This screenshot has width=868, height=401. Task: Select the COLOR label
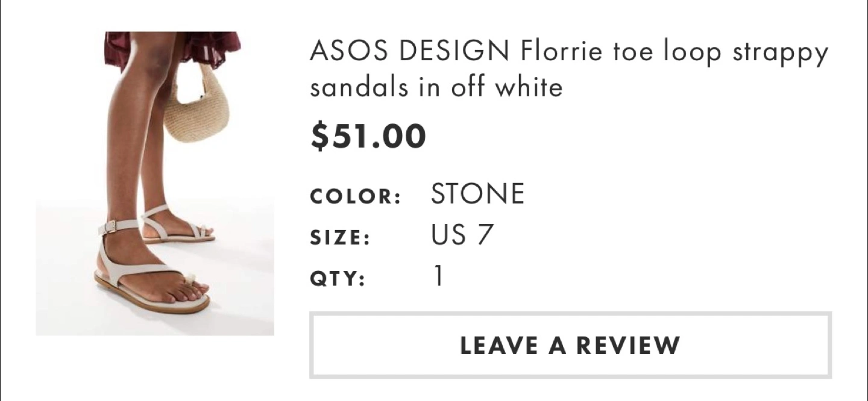pos(356,197)
